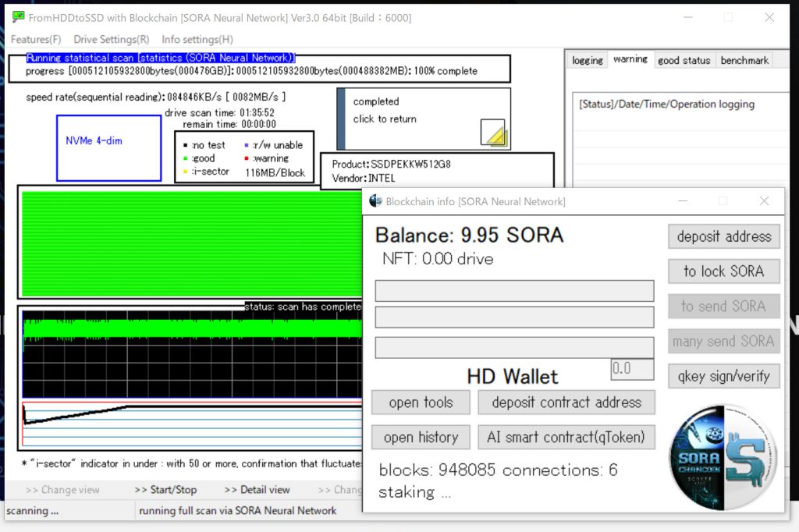
Task: Click the yellow i-sector legend swatch
Action: point(186,172)
